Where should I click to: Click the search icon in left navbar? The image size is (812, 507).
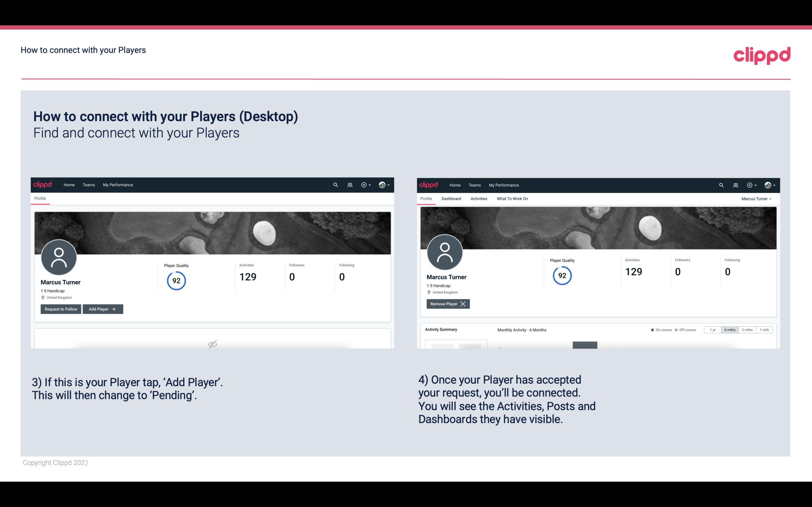click(334, 185)
